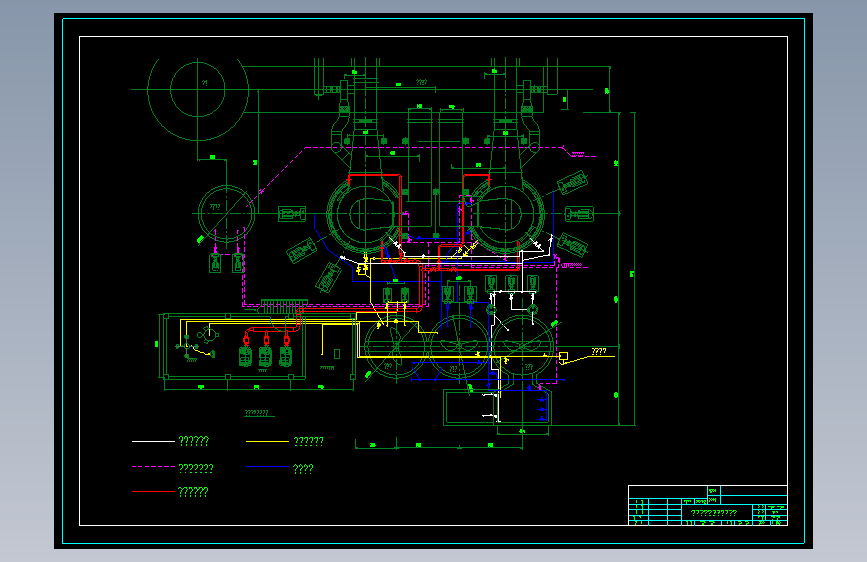The width and height of the screenshot is (867, 562).
Task: Select the large concentric circles with crosshair
Action: coord(198,90)
